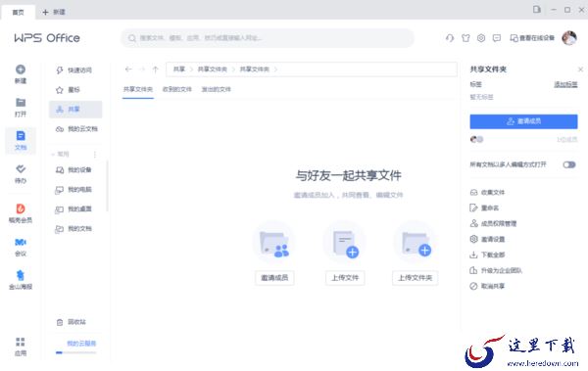The width and height of the screenshot is (588, 371).
Task: Select the 文档 documents icon in sidebar
Action: [21, 136]
